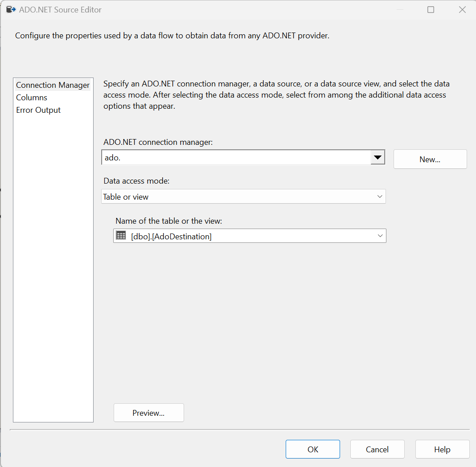Viewport: 476px width, 467px height.
Task: Click the maximize window button
Action: pos(431,9)
